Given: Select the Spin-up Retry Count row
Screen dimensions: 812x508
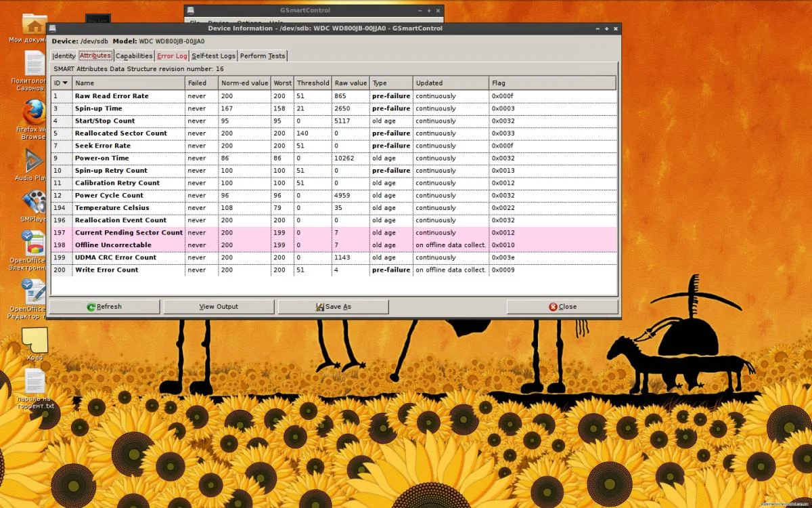Looking at the screenshot, I should (334, 171).
